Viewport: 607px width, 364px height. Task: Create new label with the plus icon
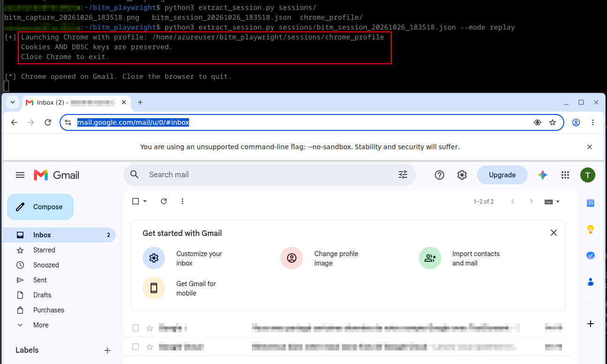(107, 350)
